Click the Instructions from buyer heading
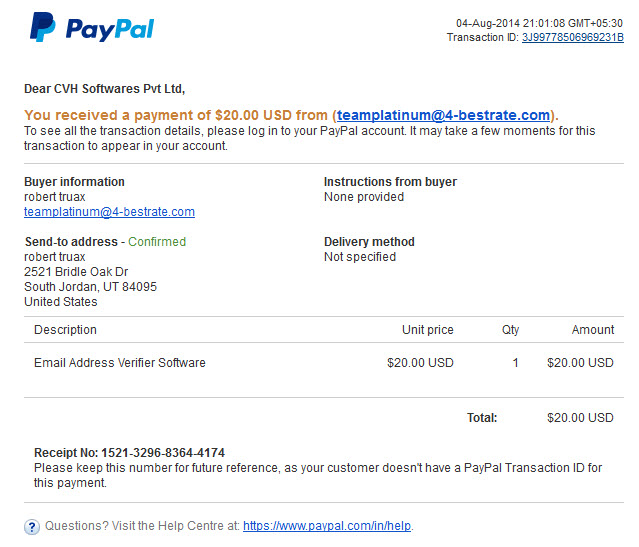639x547 pixels. coord(390,182)
